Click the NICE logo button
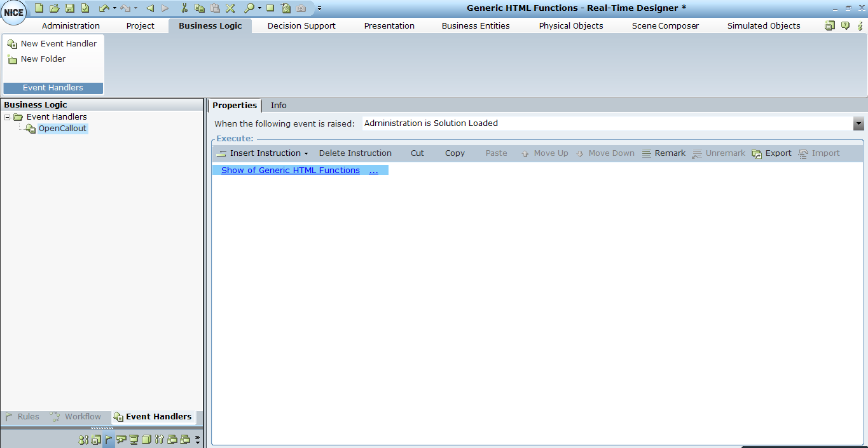Screen dimensions: 868x448 point(13,12)
